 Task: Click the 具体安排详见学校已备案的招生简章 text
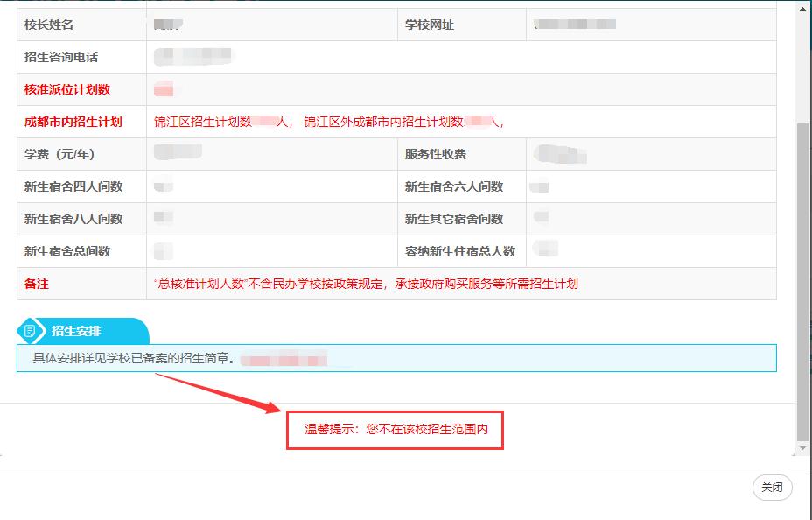(134, 358)
